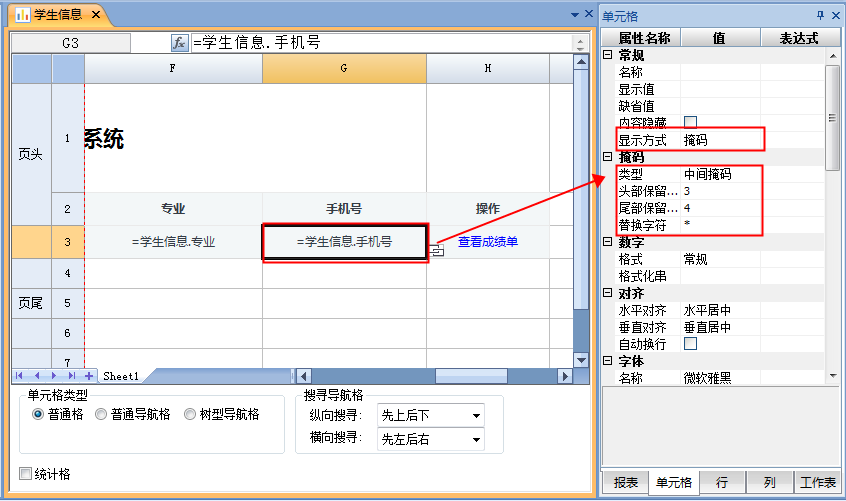Select the 普通导航格 radio button

[101, 414]
